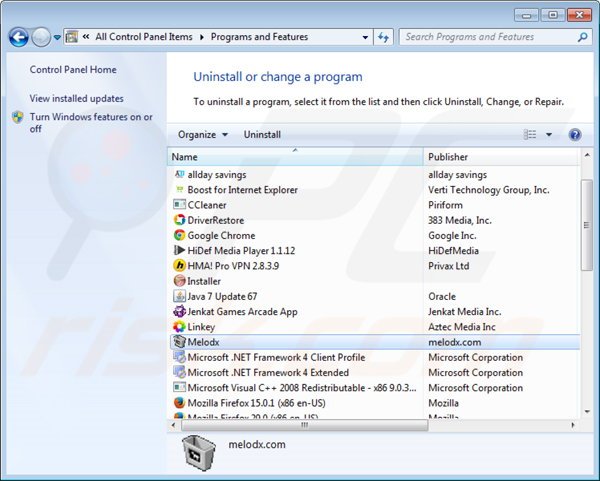The image size is (600, 481).
Task: Select HMA! Pro VPN 2.8.3.9 entry
Action: click(x=233, y=266)
